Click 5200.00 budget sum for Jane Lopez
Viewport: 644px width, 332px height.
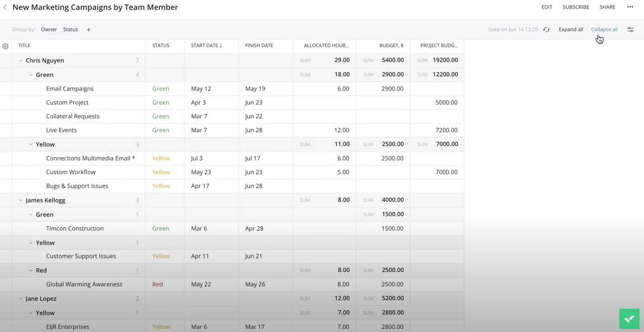pos(393,299)
